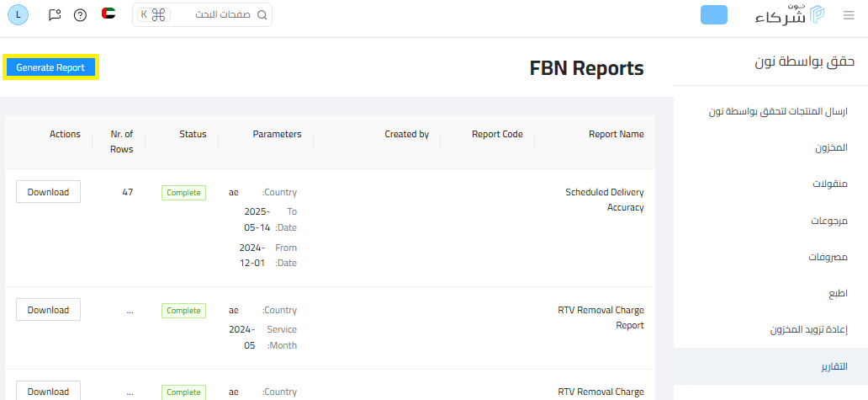
Task: Open the user avatar labeled L
Action: click(x=19, y=15)
